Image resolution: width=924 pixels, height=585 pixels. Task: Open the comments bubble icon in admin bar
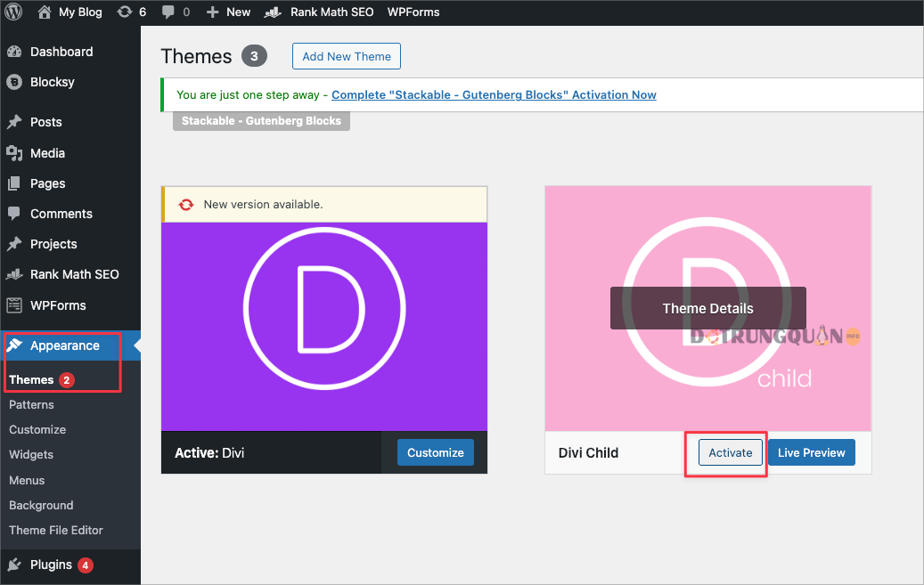[168, 12]
